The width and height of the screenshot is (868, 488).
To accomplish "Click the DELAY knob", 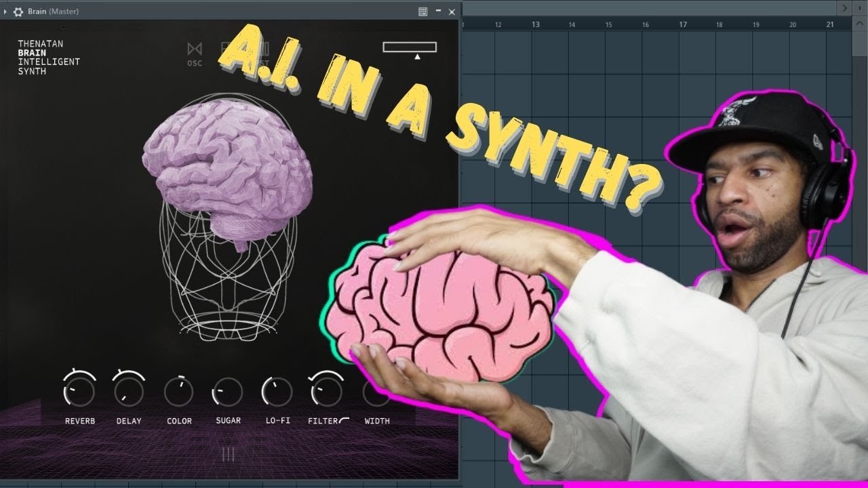I will click(129, 391).
